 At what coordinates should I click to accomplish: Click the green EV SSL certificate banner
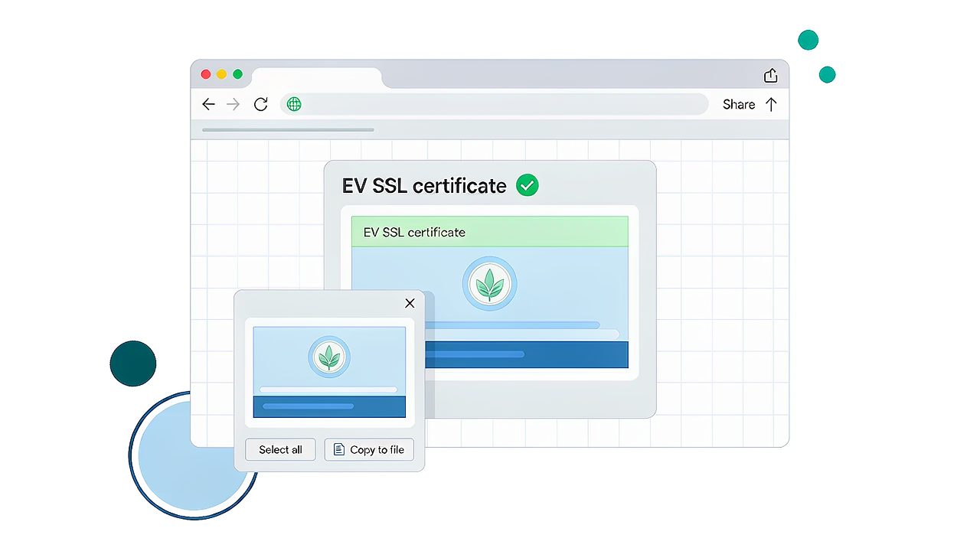coord(490,232)
